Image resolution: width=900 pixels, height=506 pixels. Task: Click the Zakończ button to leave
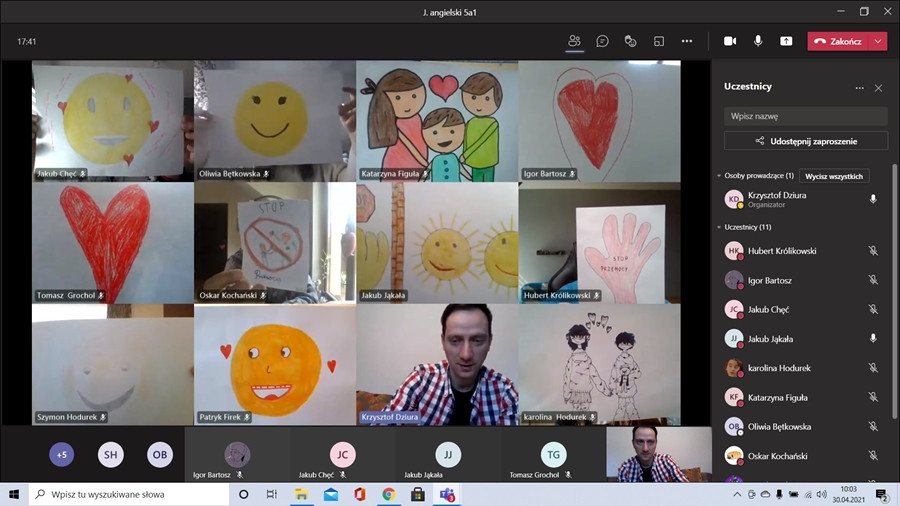point(839,41)
